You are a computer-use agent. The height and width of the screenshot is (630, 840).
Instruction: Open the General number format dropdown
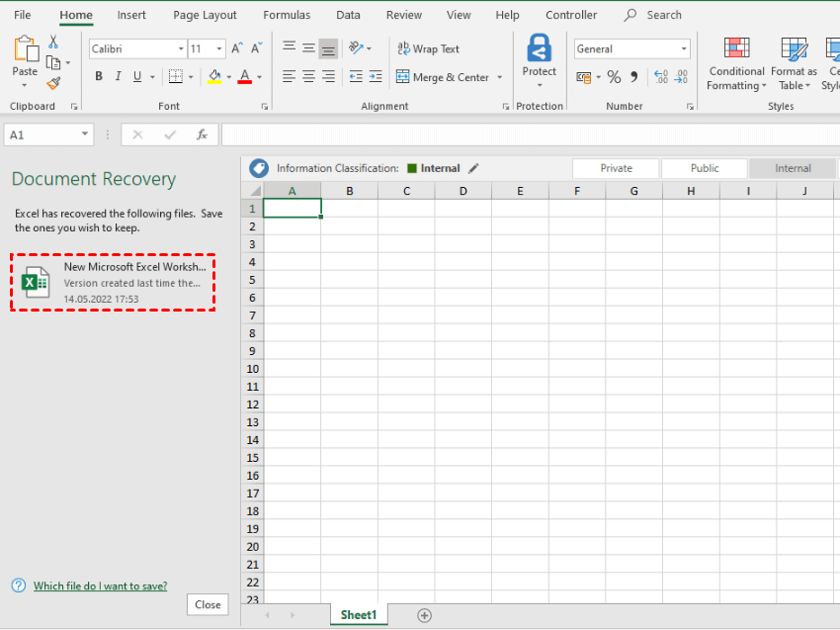[x=684, y=48]
